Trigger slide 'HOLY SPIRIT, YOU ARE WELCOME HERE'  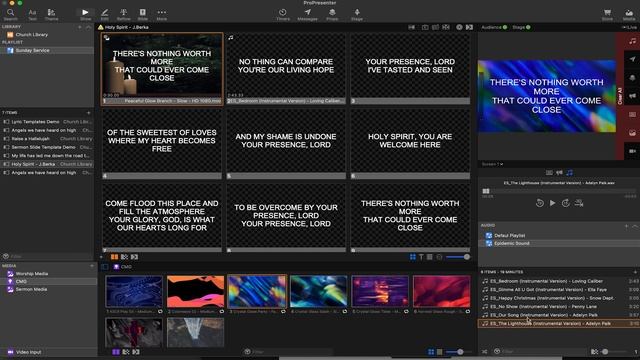(410, 144)
